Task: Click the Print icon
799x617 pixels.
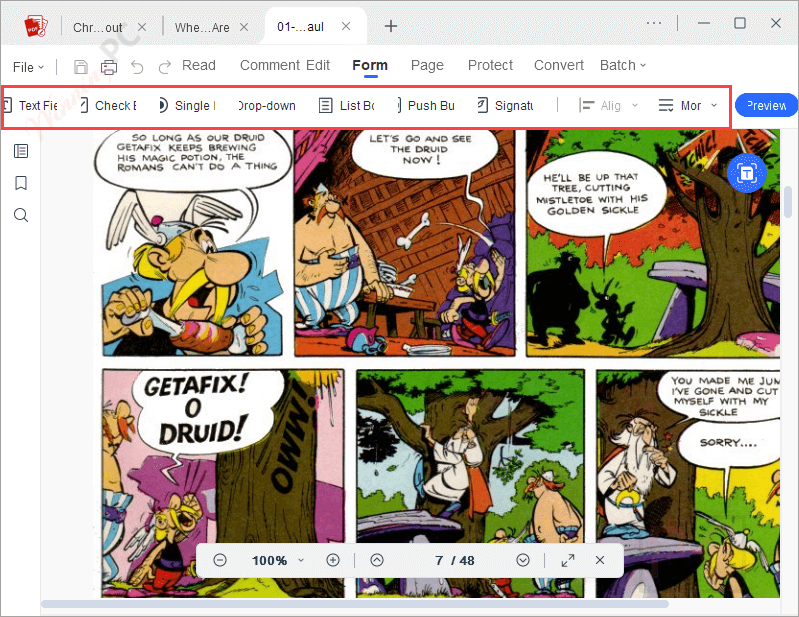Action: (x=109, y=67)
